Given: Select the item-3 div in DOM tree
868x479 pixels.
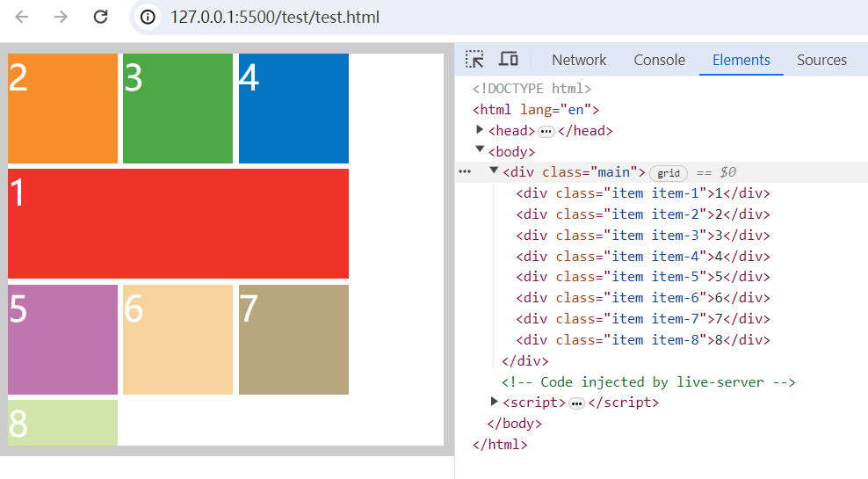Looking at the screenshot, I should coord(643,236).
